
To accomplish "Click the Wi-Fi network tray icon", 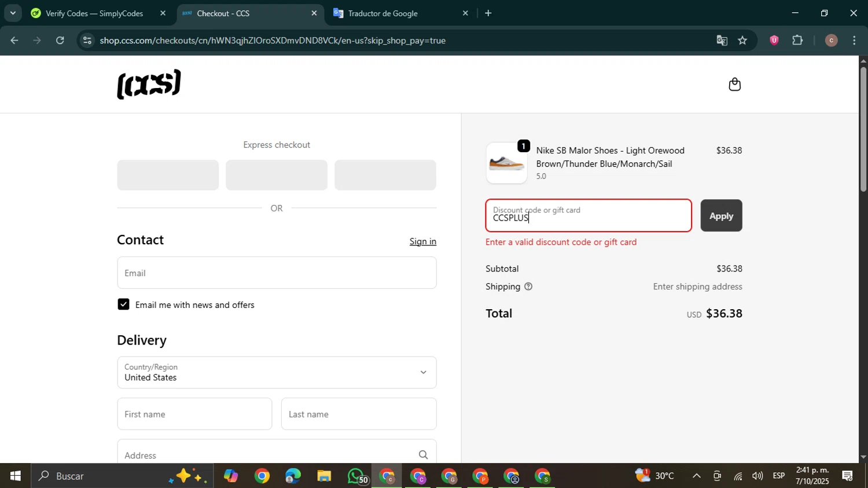I will 738,476.
